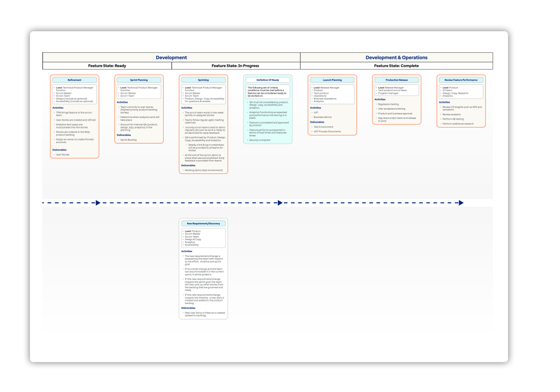
Task: Click the "Working demo (test environment)" deliverable
Action: pos(204,170)
